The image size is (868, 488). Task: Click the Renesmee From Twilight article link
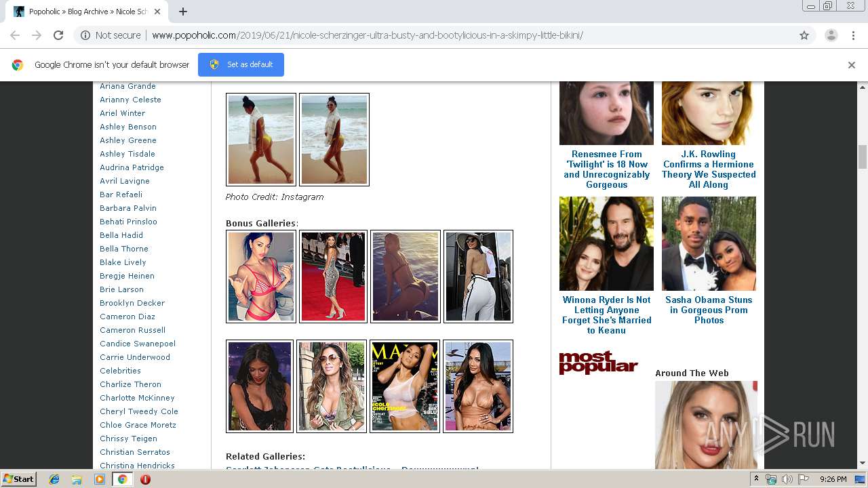point(607,169)
